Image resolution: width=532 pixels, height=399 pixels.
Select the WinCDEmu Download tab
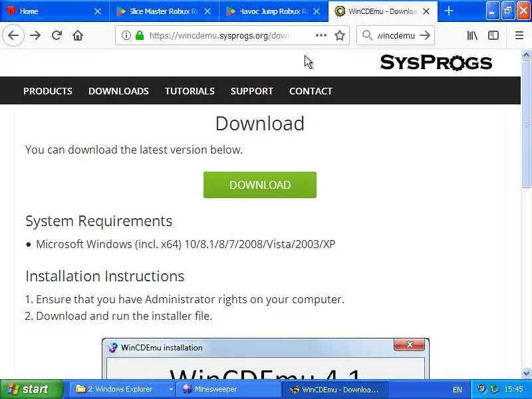[383, 11]
